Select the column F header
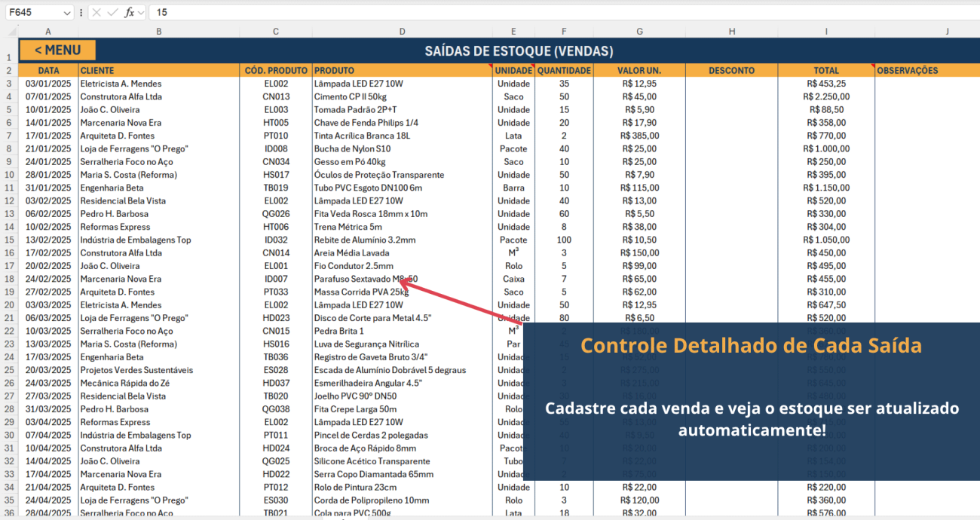980x520 pixels. [564, 32]
